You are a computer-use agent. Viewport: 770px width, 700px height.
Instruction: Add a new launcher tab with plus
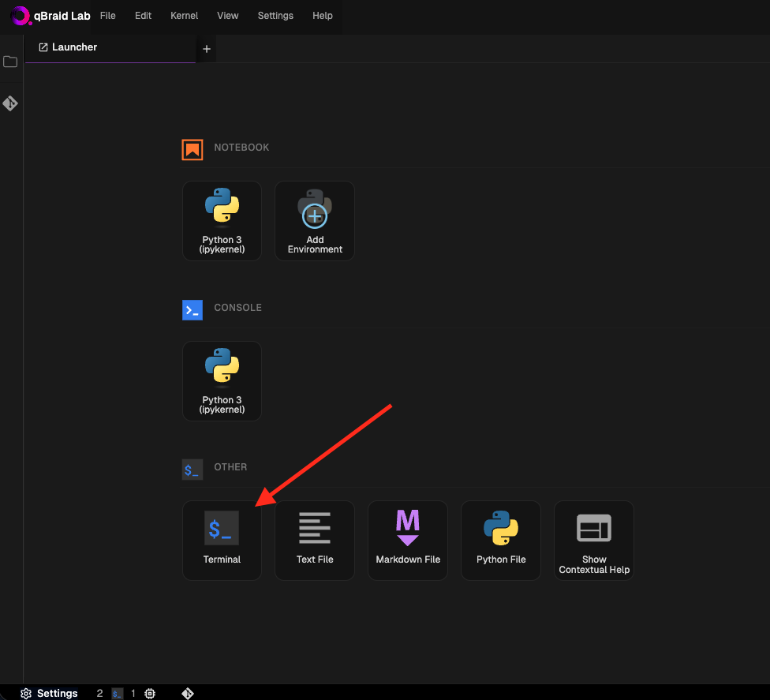[x=207, y=49]
